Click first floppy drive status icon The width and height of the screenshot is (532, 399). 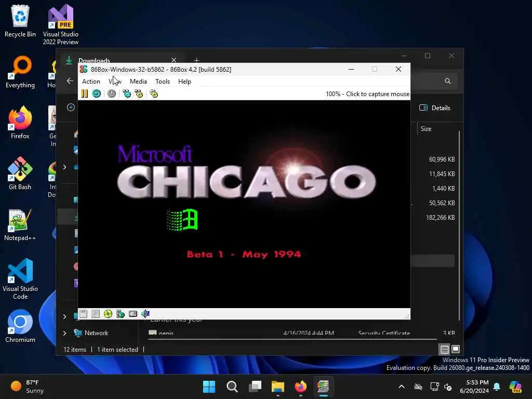point(83,314)
